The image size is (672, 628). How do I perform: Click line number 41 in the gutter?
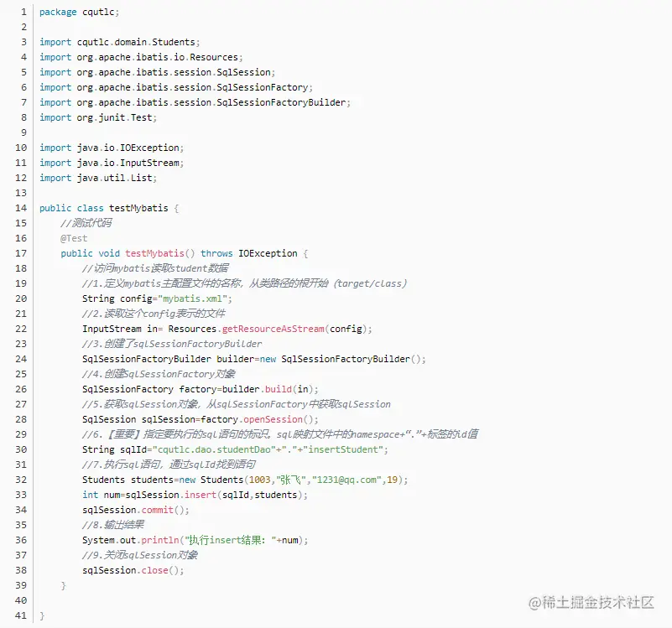(x=21, y=615)
